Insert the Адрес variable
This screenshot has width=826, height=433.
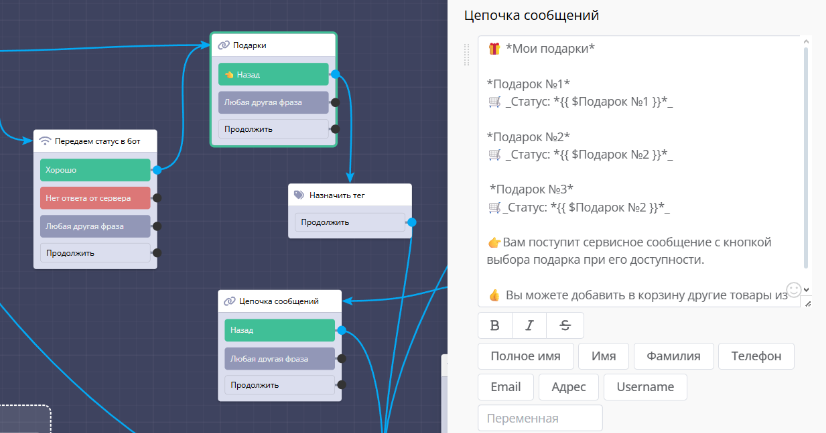[x=568, y=387]
